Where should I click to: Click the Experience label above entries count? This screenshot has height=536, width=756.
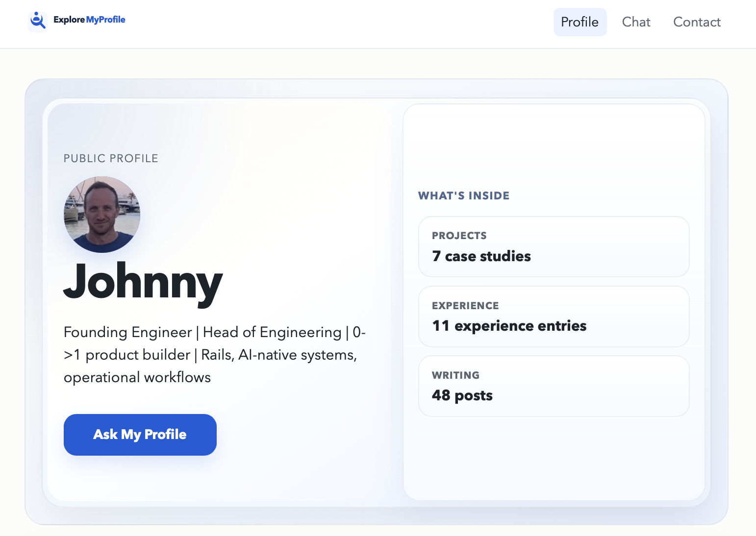[x=465, y=305]
